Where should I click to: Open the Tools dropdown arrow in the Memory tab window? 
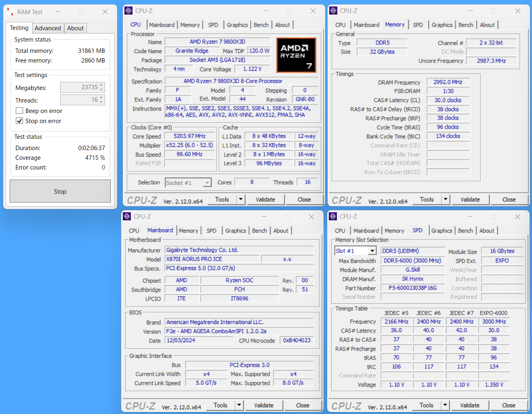(x=446, y=199)
